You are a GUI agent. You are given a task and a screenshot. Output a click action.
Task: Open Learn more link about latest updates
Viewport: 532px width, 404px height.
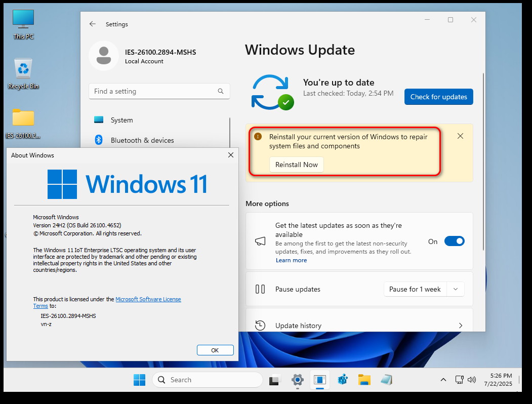click(291, 260)
